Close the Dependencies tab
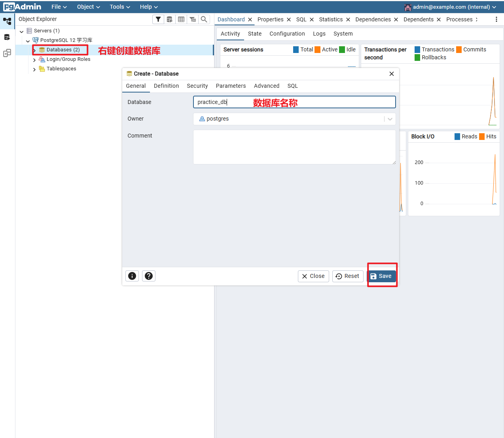 point(396,20)
